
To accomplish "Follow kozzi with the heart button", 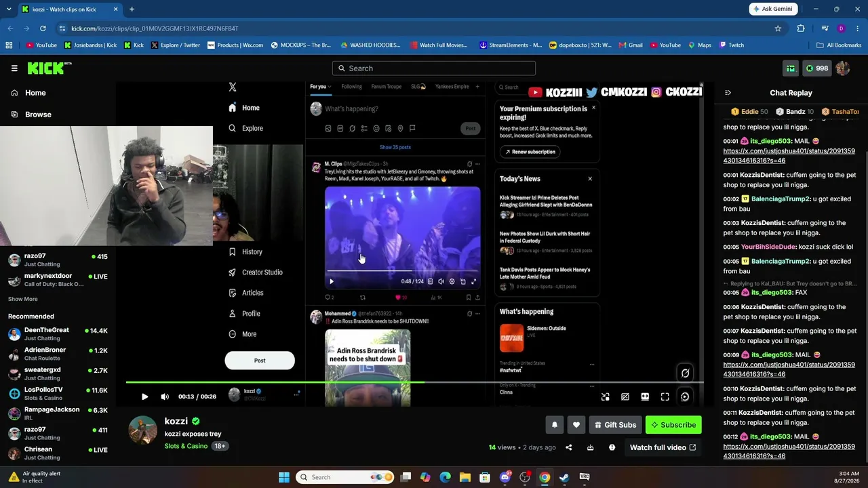I will [576, 425].
